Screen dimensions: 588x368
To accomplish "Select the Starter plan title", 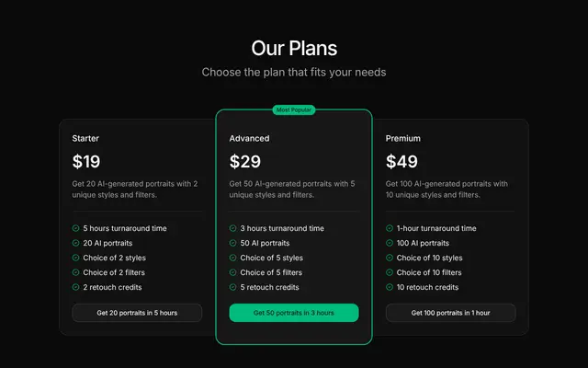I will pyautogui.click(x=85, y=139).
